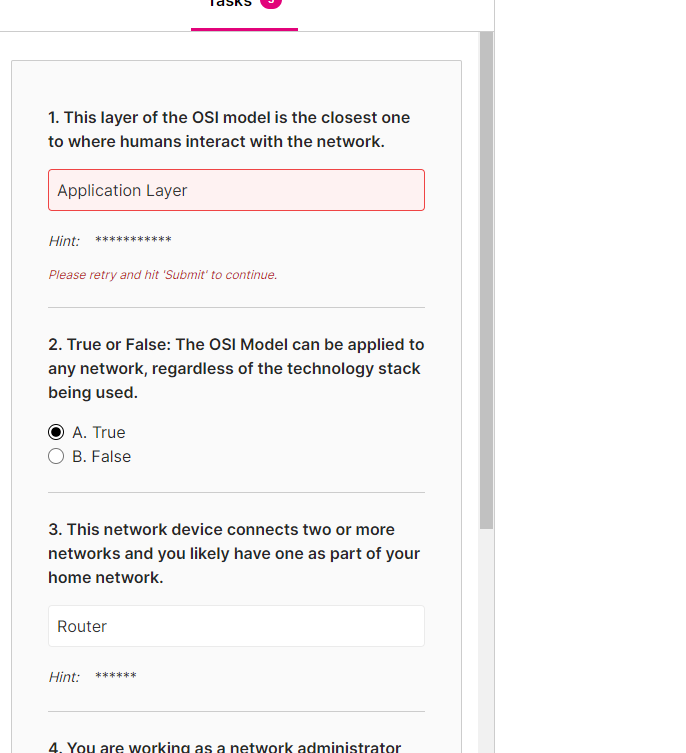Click question 3 network device text
The height and width of the screenshot is (753, 686).
[x=234, y=553]
